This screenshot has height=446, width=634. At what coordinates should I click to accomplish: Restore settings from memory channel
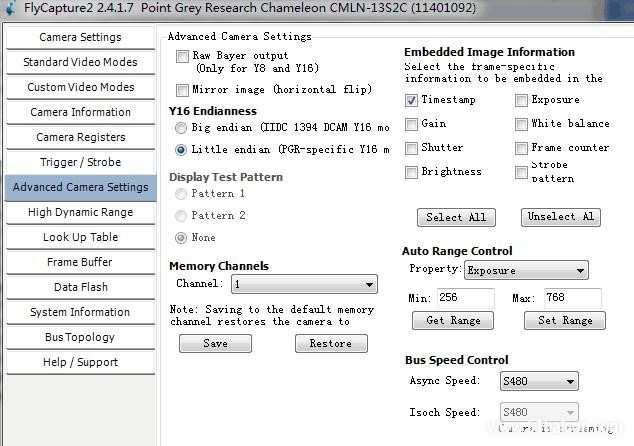(331, 344)
